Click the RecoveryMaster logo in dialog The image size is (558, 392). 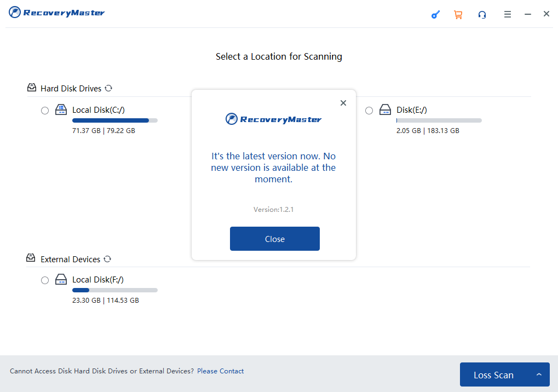click(x=273, y=119)
